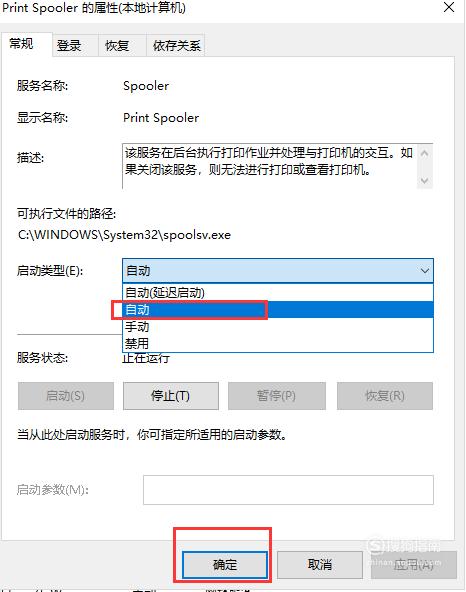The height and width of the screenshot is (592, 466).
Task: Click the 确定 button
Action: pos(225,565)
